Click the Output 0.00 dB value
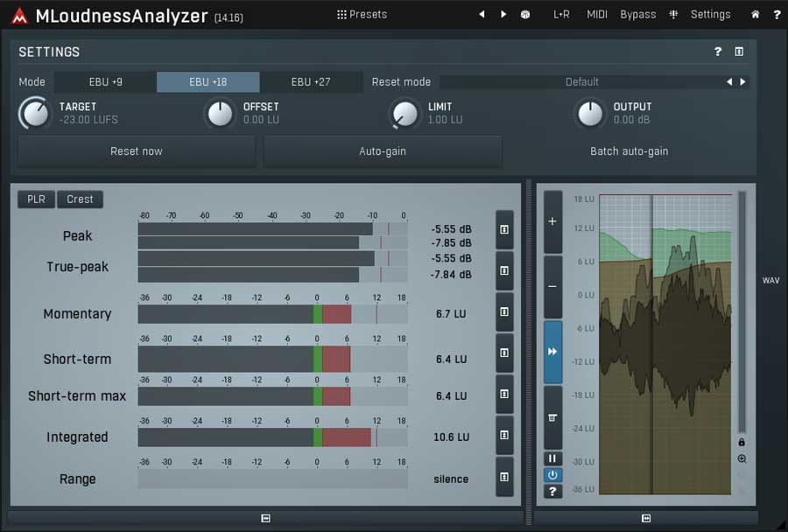The height and width of the screenshot is (532, 788). pos(631,120)
